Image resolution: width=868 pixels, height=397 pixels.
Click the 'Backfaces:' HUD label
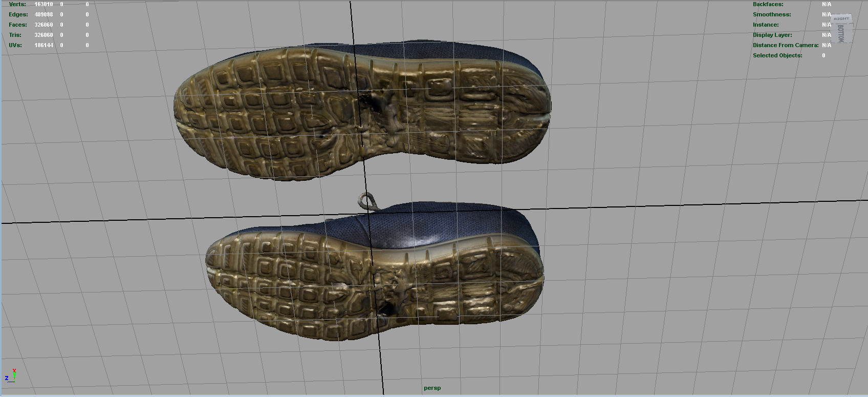click(768, 4)
